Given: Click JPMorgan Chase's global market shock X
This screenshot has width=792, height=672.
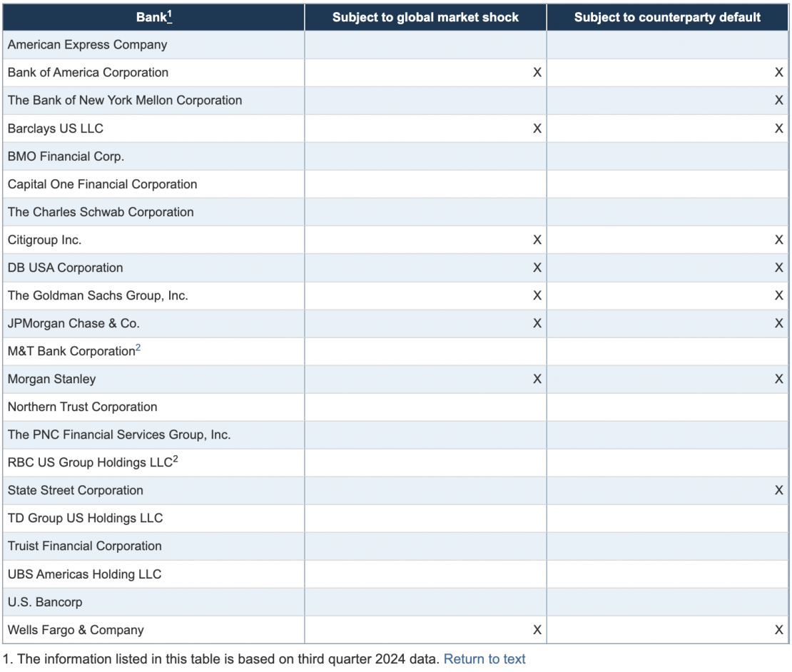Looking at the screenshot, I should [x=537, y=323].
